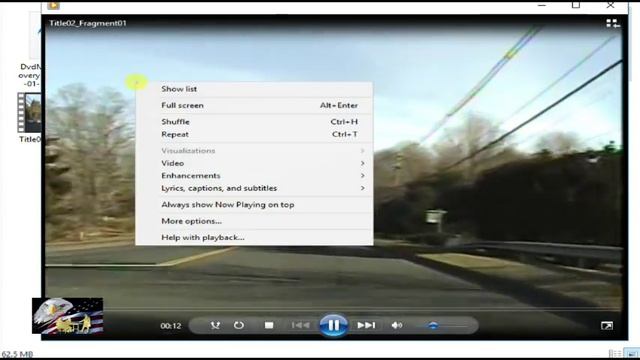Open More options... from context menu
The image size is (640, 360).
coord(254,221)
